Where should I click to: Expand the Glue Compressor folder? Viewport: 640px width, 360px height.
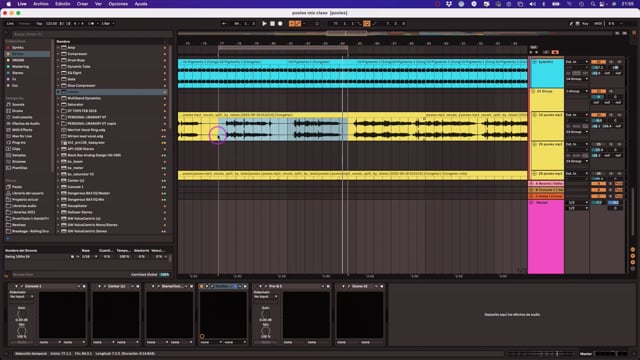point(58,85)
